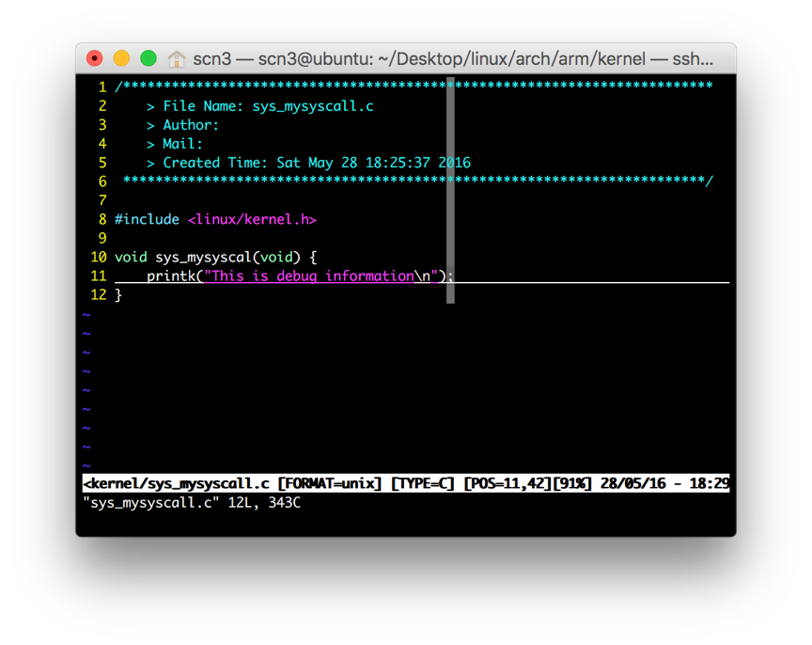Image resolution: width=812 pixels, height=645 pixels.
Task: Click the red close window button
Action: click(x=95, y=58)
